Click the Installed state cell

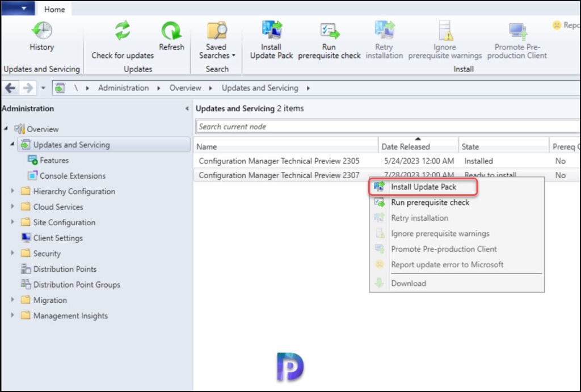478,161
